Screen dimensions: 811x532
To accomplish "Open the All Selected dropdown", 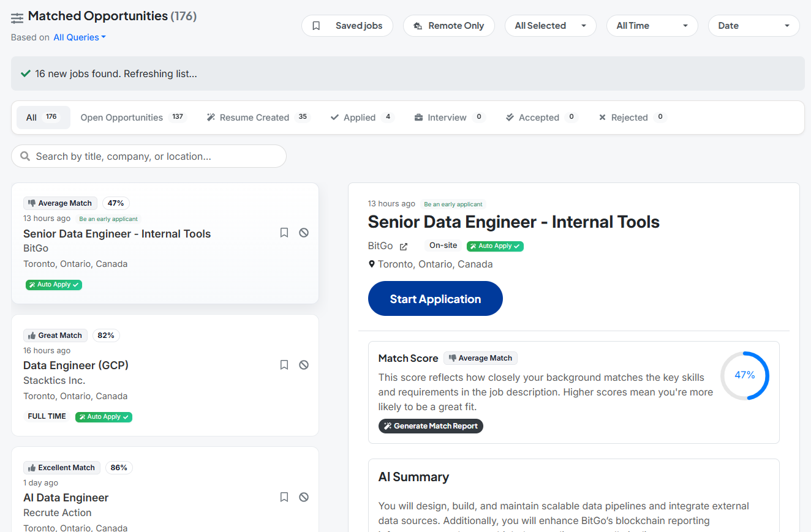I will [550, 26].
